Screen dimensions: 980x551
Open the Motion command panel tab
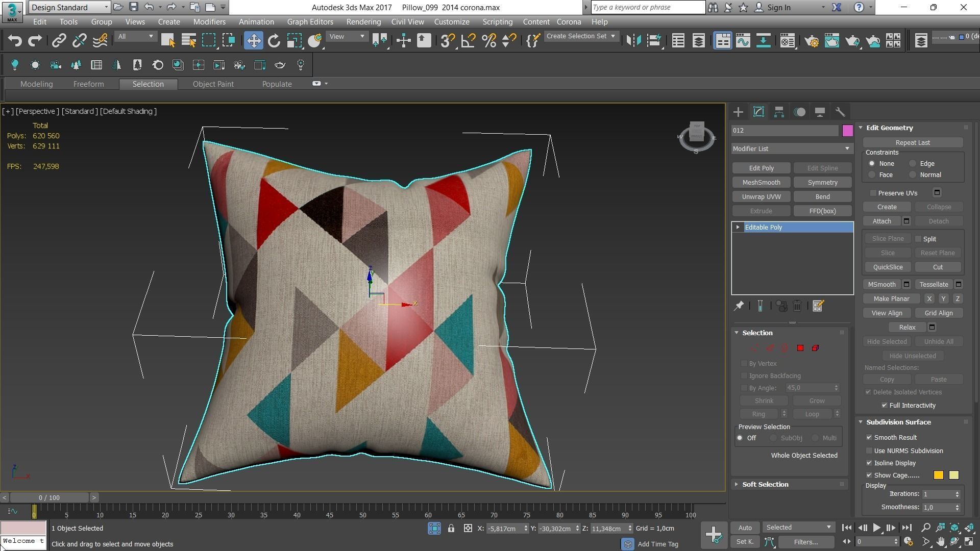pos(799,112)
